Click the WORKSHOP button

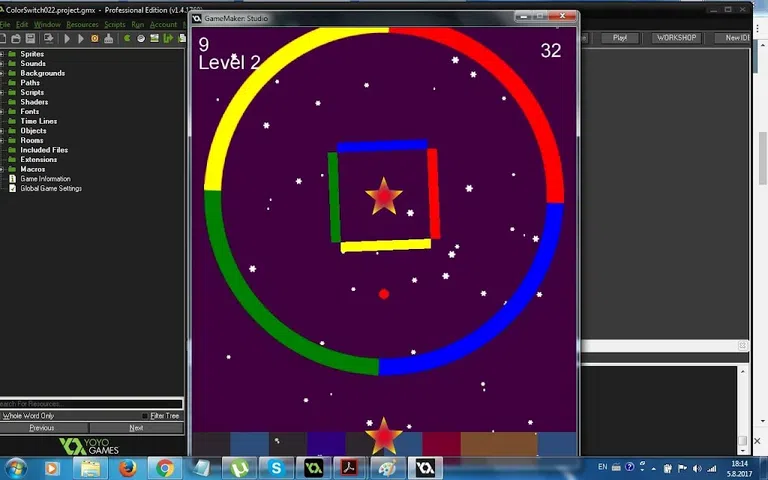pos(676,38)
